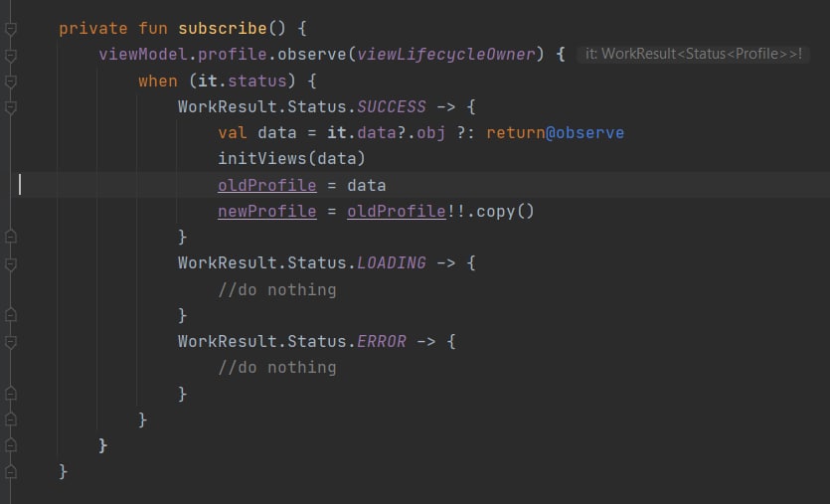Viewport: 830px width, 504px height.
Task: Click 'oldProfile' on the line 'oldProfile = data'
Action: coord(267,185)
